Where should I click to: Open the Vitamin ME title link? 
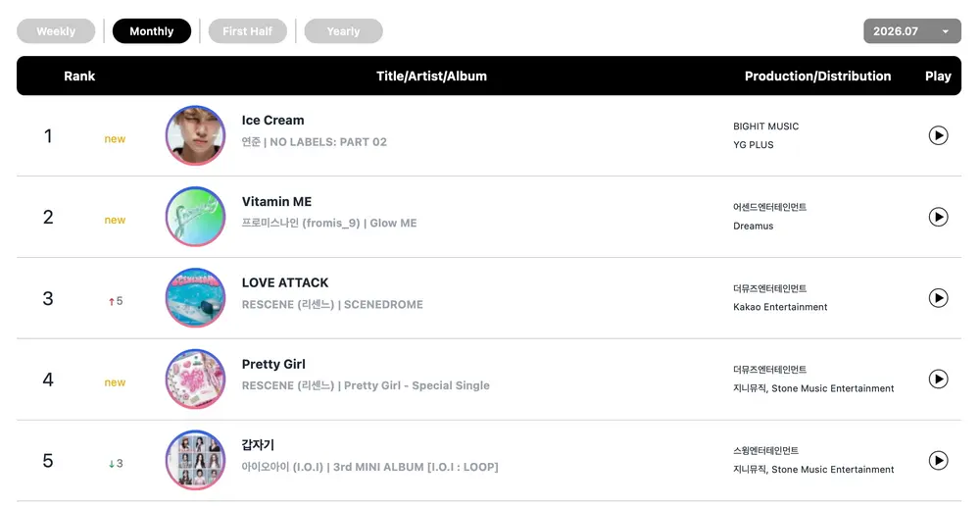(276, 201)
